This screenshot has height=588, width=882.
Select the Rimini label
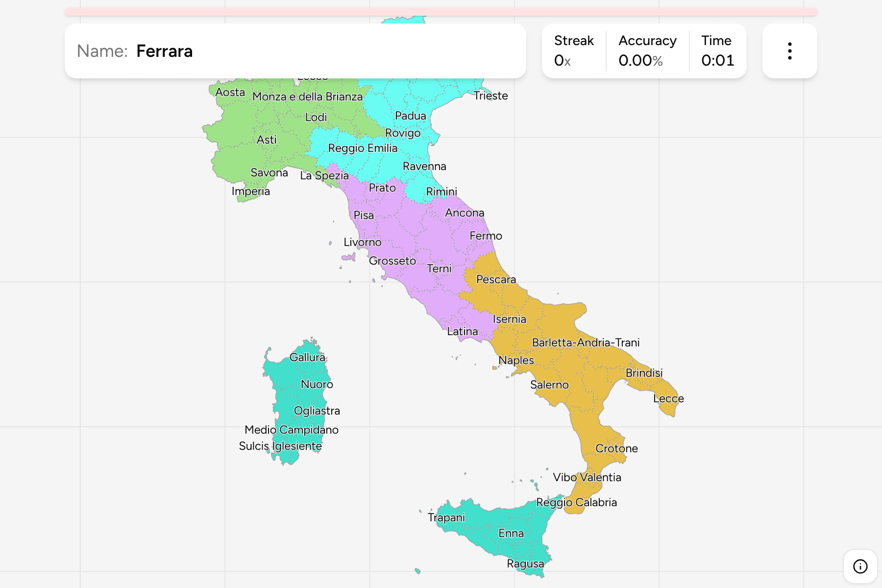[x=441, y=192]
